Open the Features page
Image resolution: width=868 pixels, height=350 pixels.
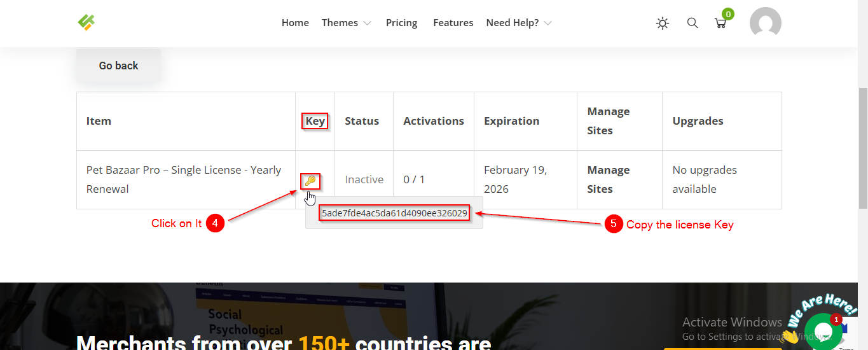click(453, 23)
